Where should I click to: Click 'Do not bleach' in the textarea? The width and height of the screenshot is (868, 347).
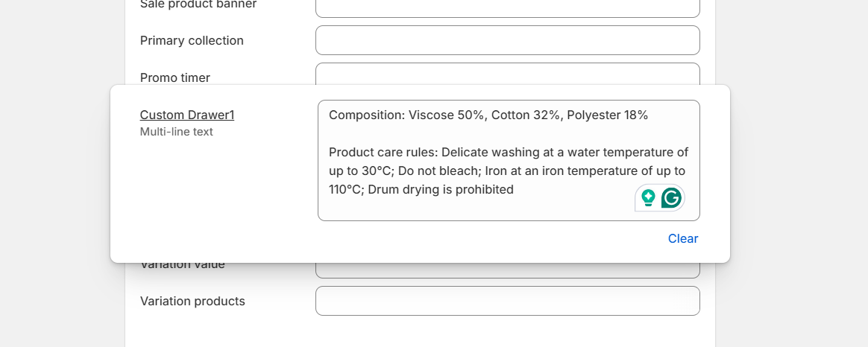(x=425, y=171)
